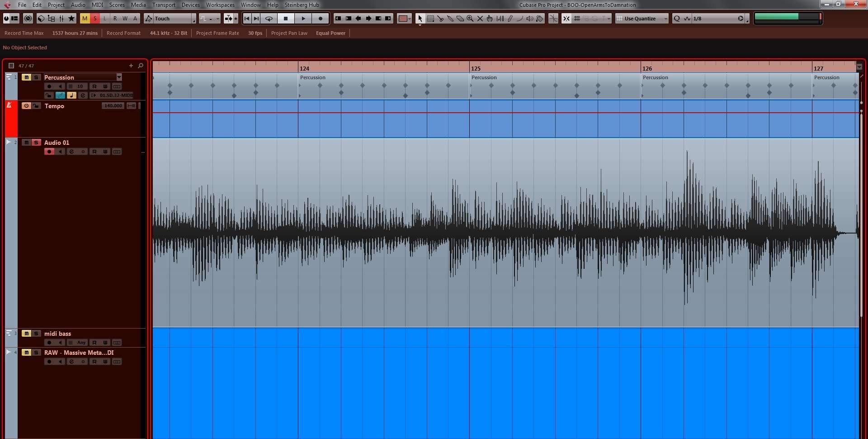The height and width of the screenshot is (439, 868).
Task: Click the tempo value 140.000 field
Action: pos(113,106)
